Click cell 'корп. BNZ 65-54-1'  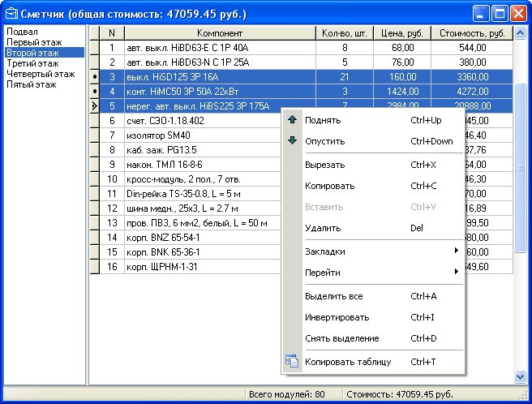(203, 238)
